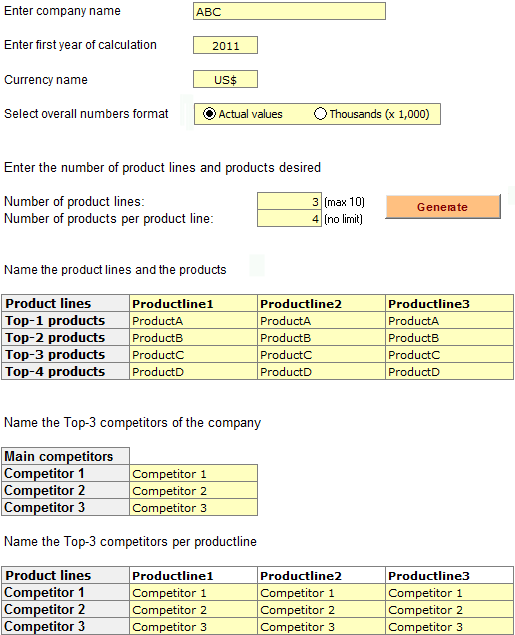Click Competitor 2 name cell in Main competitors
The height and width of the screenshot is (635, 515).
click(x=193, y=490)
